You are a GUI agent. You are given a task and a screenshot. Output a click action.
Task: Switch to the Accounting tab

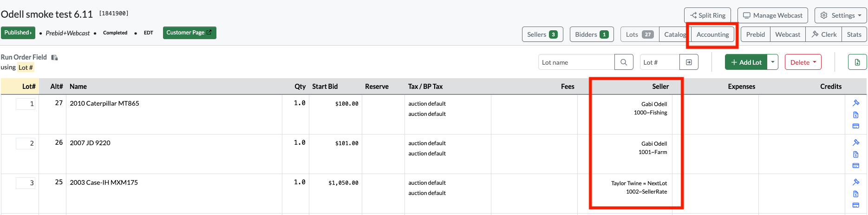point(712,34)
